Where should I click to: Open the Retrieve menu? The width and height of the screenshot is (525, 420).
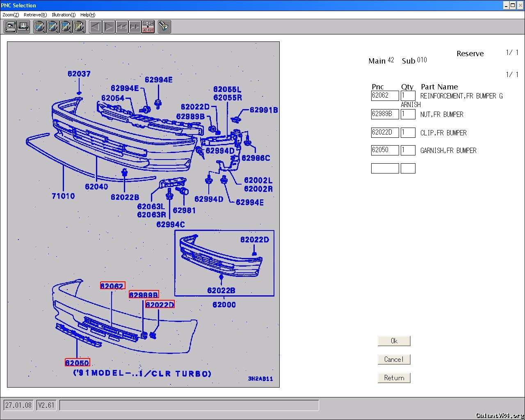[x=35, y=15]
